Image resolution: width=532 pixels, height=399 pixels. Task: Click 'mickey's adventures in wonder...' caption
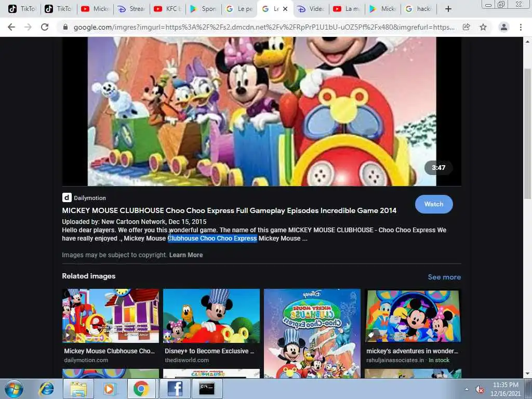412,351
